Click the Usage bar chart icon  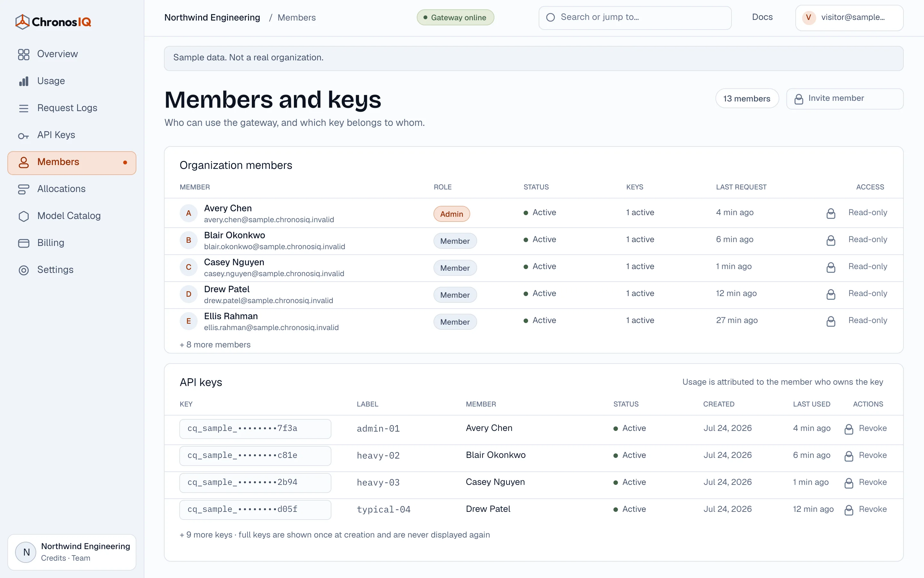[24, 81]
